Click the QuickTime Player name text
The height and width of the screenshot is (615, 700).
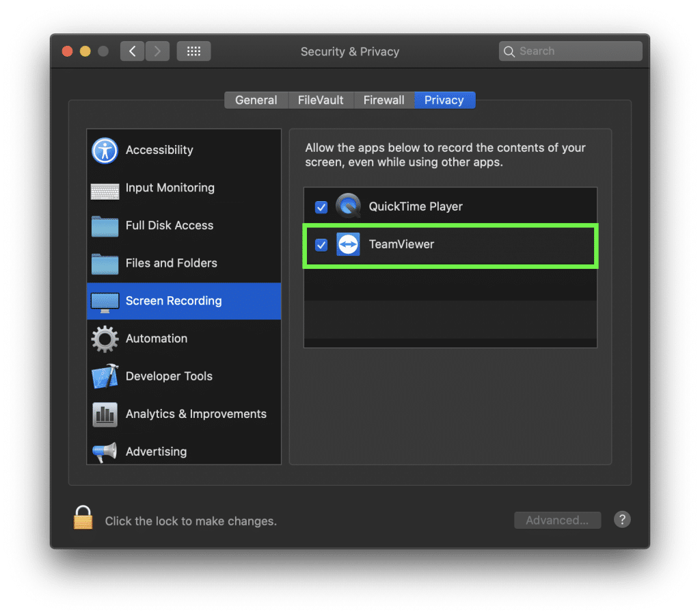(x=416, y=207)
